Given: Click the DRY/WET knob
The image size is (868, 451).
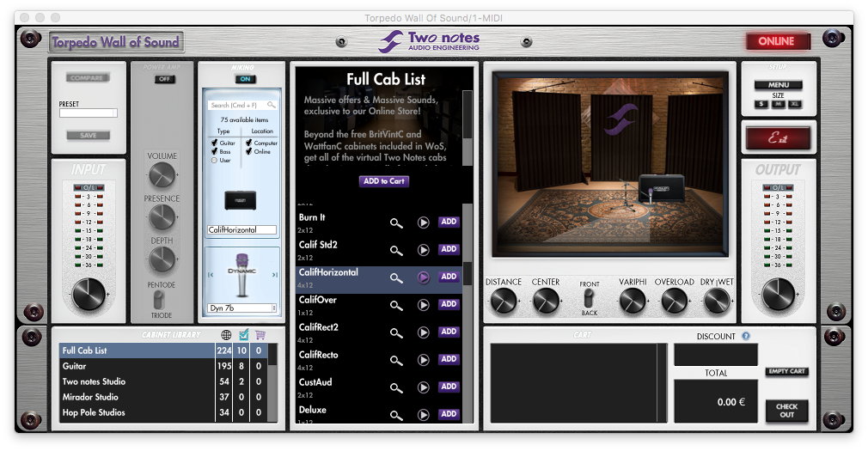Looking at the screenshot, I should [717, 301].
